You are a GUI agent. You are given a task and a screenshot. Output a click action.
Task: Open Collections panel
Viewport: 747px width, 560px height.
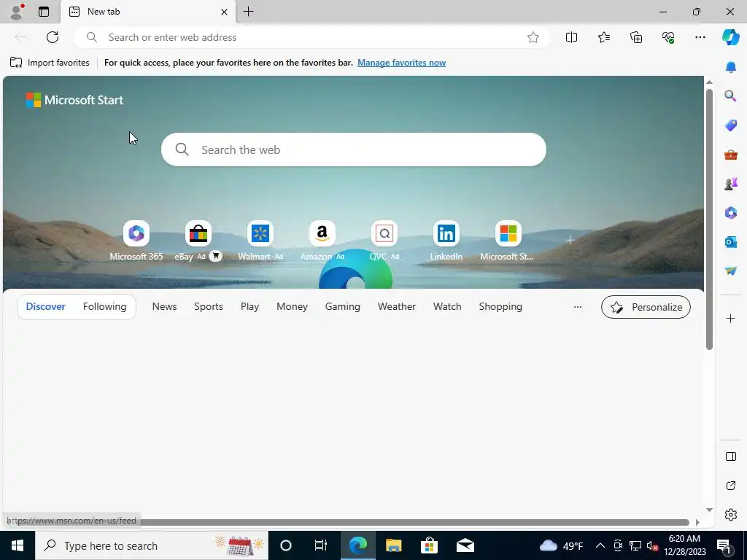tap(636, 37)
